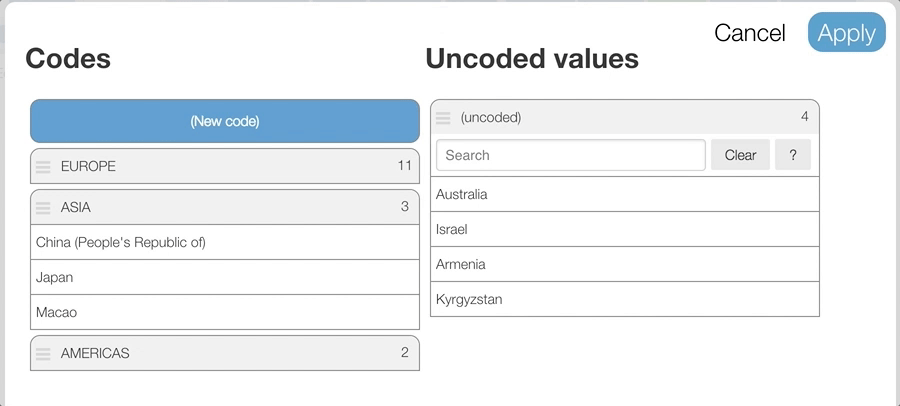Pick Armenia from uncoded values

pos(625,264)
